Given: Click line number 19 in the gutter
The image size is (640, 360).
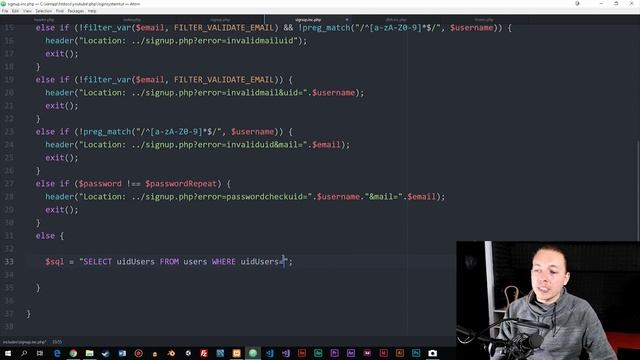Looking at the screenshot, I should pos(9,80).
